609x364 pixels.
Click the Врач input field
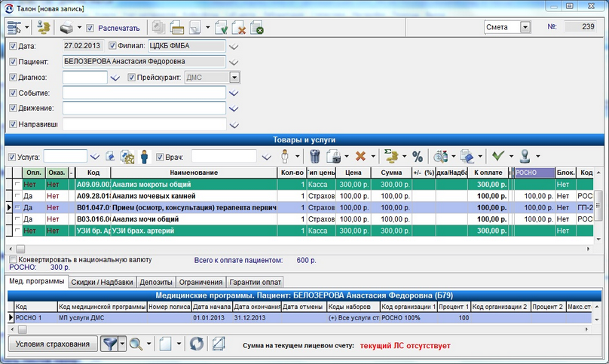224,157
